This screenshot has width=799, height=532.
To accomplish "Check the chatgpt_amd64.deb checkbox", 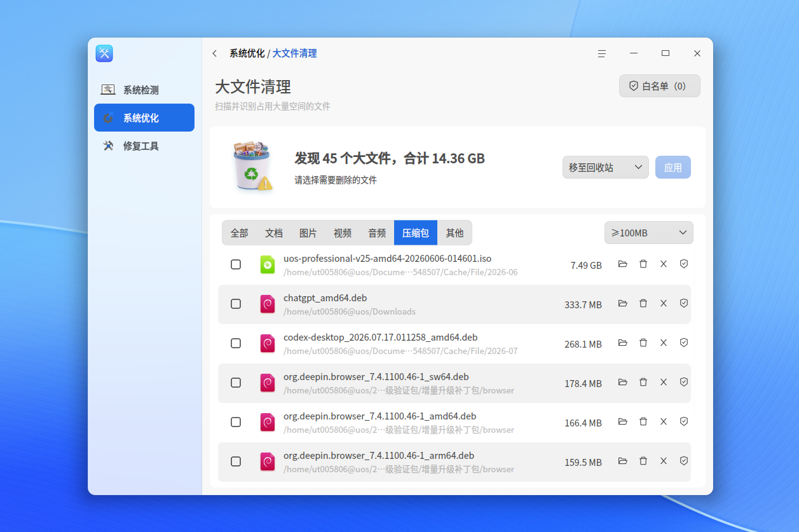I will [x=236, y=304].
